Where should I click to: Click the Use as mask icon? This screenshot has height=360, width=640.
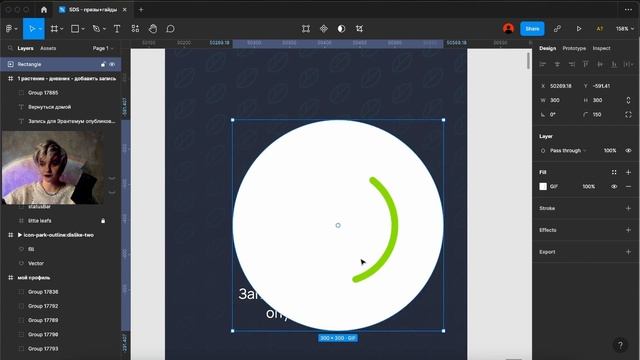click(341, 29)
